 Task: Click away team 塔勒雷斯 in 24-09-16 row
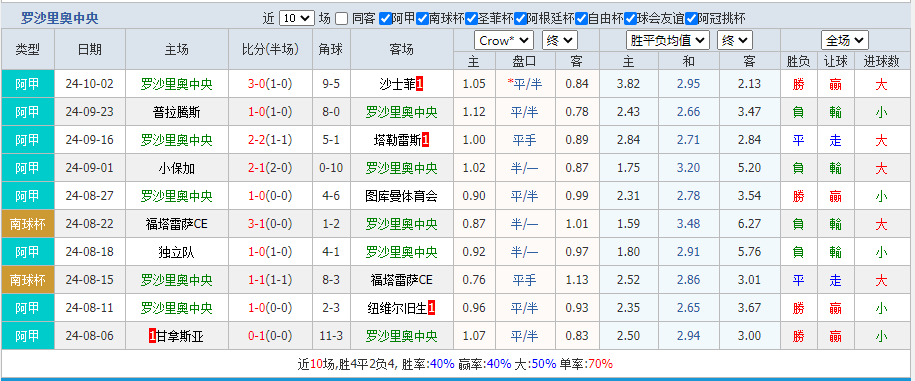[396, 140]
